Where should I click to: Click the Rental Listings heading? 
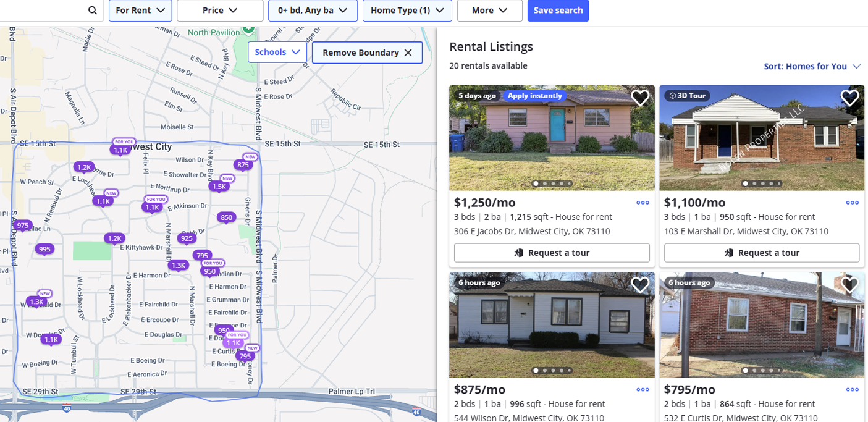pos(491,46)
